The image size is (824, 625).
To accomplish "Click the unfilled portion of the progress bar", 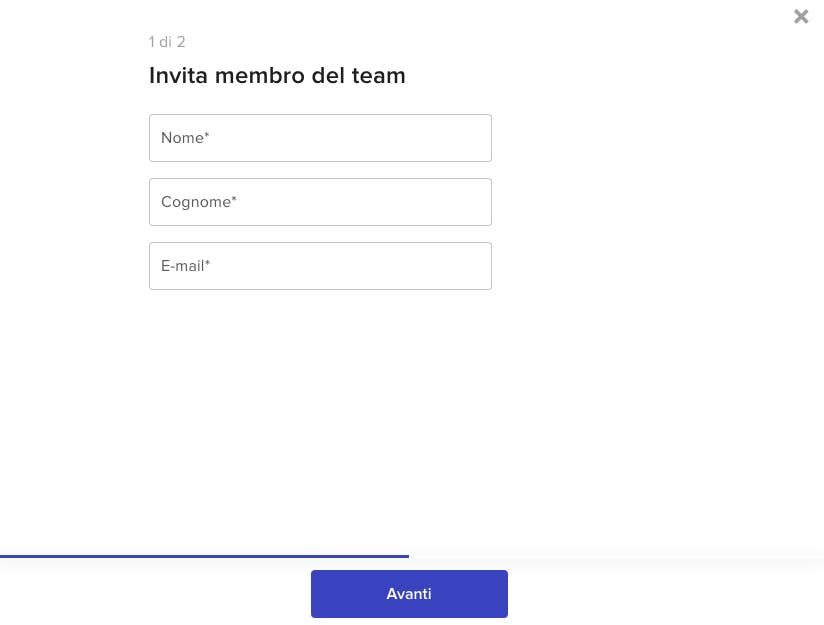I will tap(616, 556).
